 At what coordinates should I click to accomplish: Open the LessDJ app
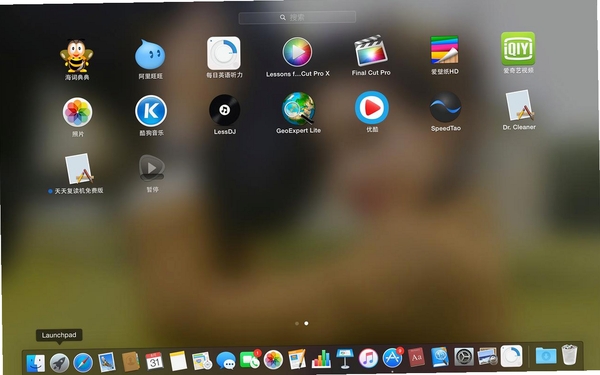[x=225, y=110]
